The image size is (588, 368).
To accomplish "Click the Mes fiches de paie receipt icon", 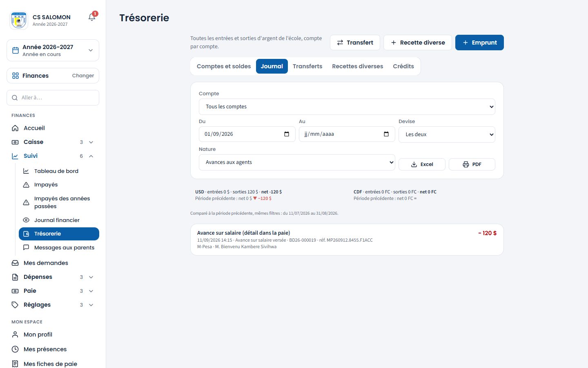I will [x=15, y=364].
